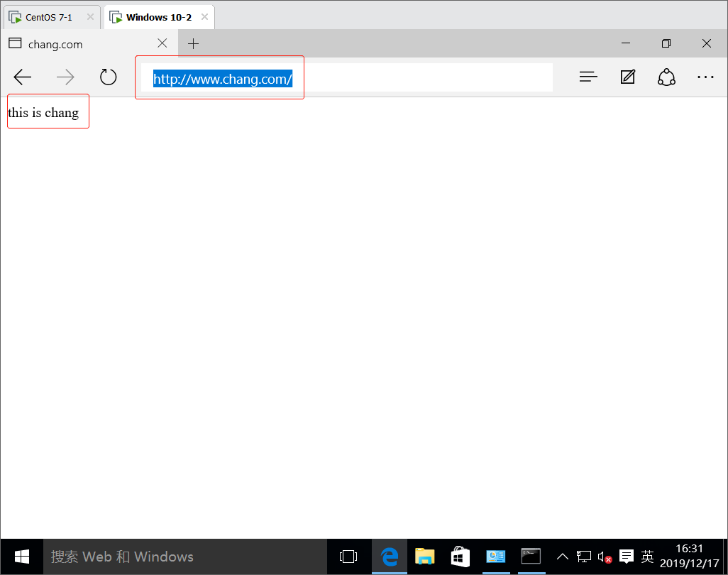Open the Share icon in Edge toolbar
The image size is (728, 575).
(666, 77)
